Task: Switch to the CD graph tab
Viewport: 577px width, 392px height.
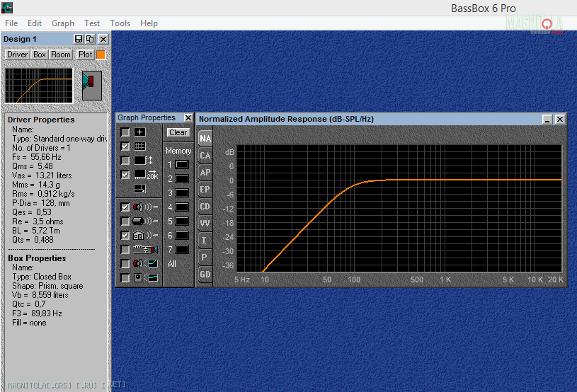Action: 205,207
